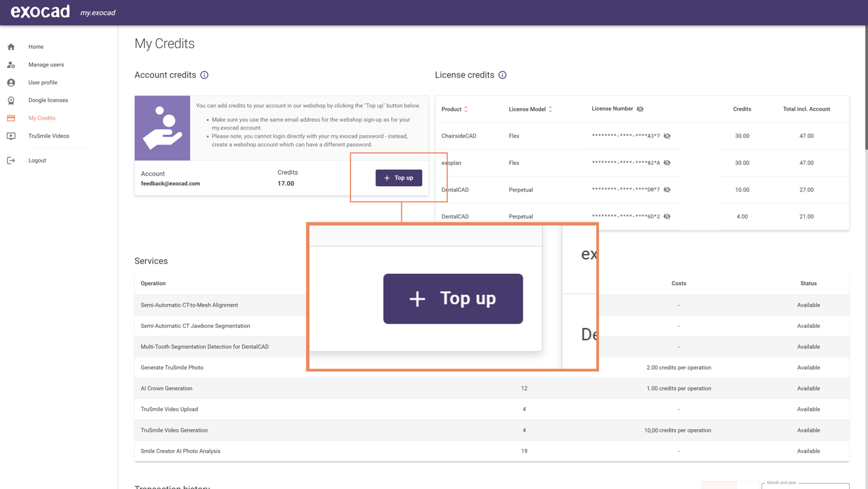Click the My Credits card icon
Image resolution: width=868 pixels, height=489 pixels.
click(11, 118)
